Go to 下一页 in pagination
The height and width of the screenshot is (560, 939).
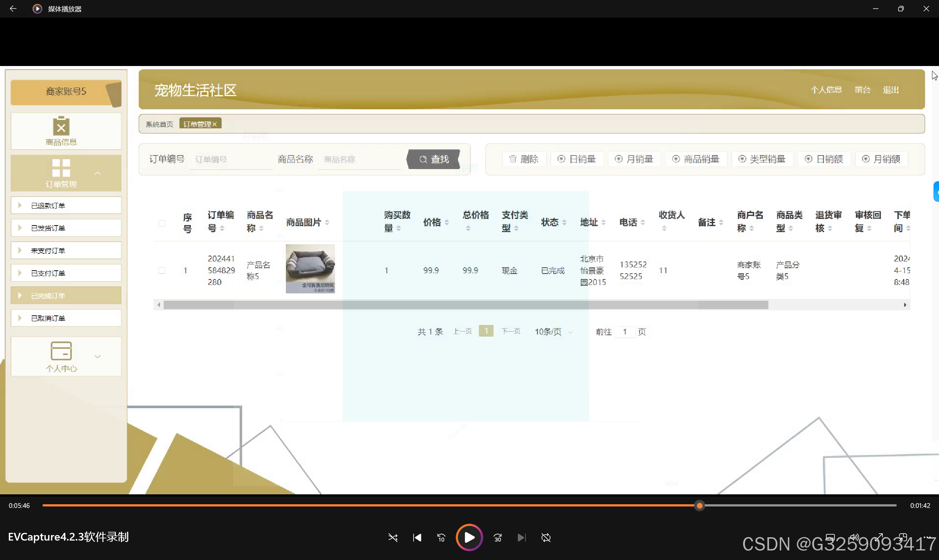pyautogui.click(x=511, y=331)
